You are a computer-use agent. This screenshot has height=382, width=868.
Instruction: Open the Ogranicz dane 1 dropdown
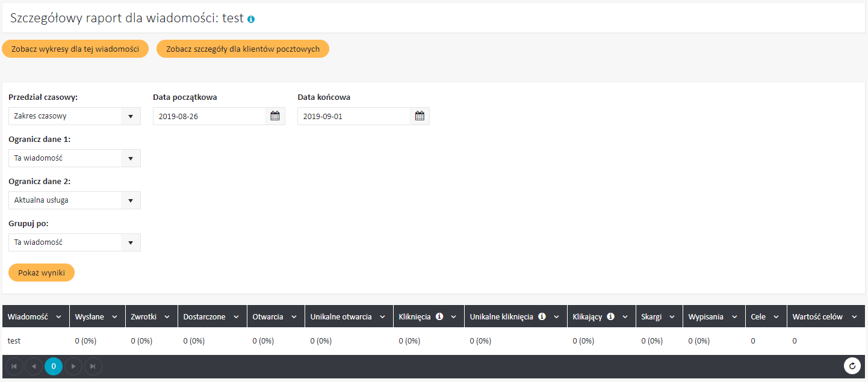pos(131,158)
